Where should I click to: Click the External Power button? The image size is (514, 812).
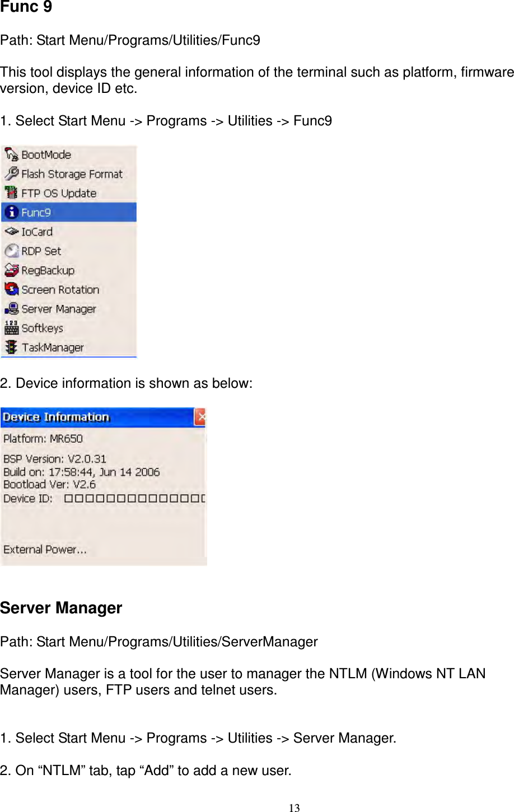tap(45, 550)
